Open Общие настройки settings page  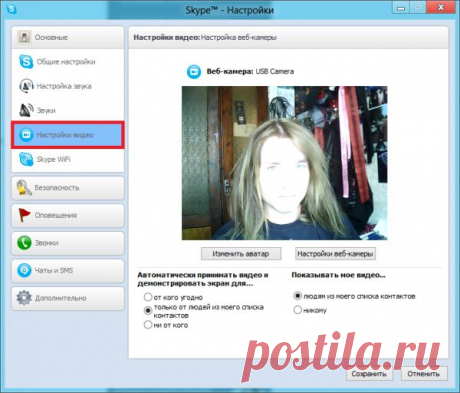(68, 62)
